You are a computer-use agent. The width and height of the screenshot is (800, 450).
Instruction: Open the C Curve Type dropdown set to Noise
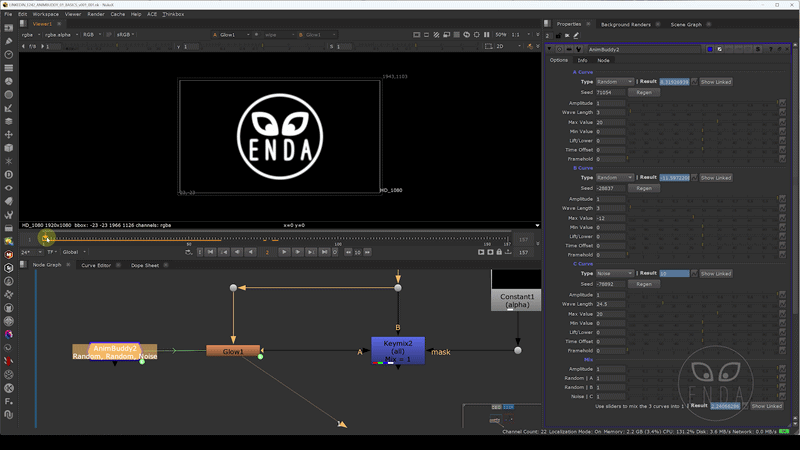(614, 273)
